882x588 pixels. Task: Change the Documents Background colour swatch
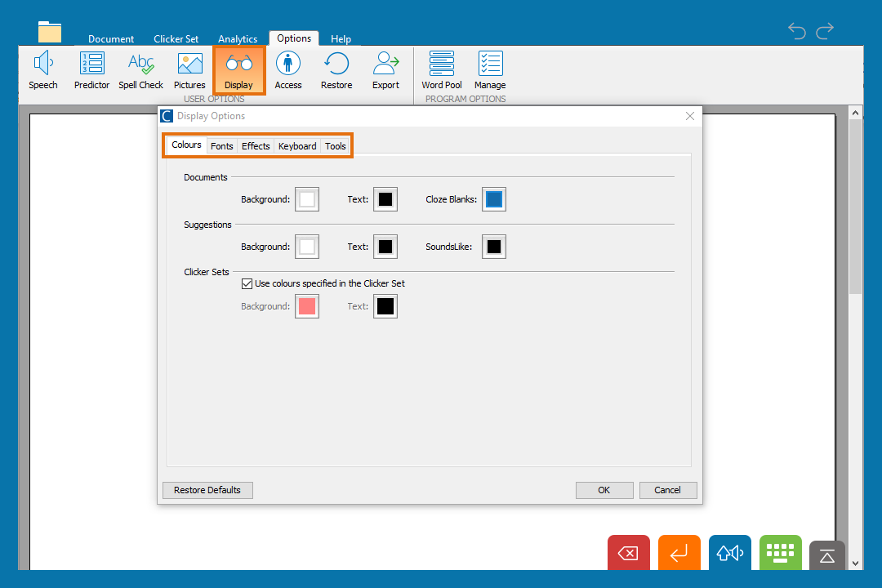click(x=307, y=199)
